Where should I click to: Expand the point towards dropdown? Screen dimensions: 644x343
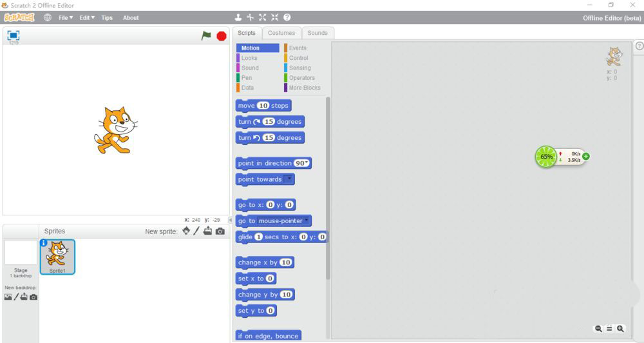pos(289,179)
